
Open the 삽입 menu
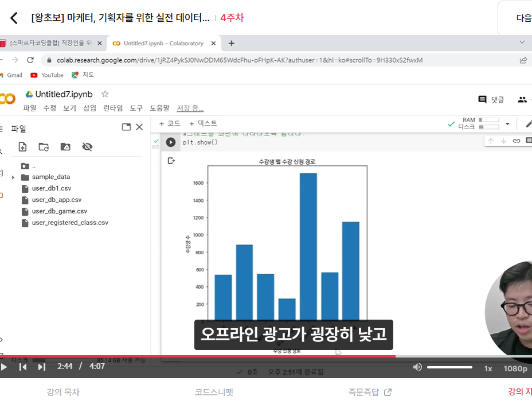pos(89,108)
